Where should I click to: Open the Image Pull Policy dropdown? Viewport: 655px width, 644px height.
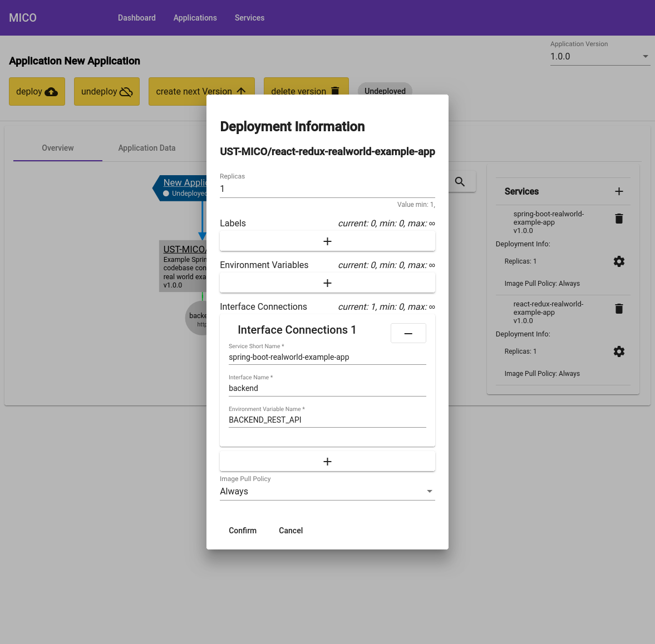(327, 491)
